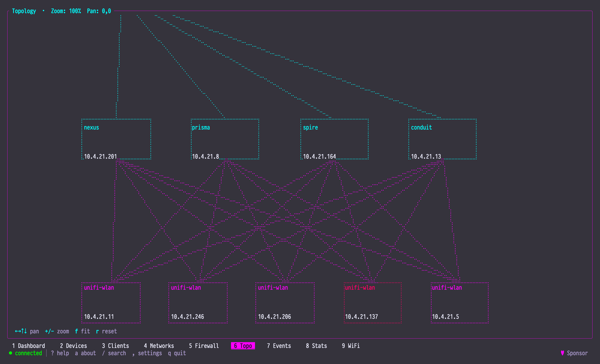Click the 'r reset' view hint
The height and width of the screenshot is (364, 600).
point(106,331)
